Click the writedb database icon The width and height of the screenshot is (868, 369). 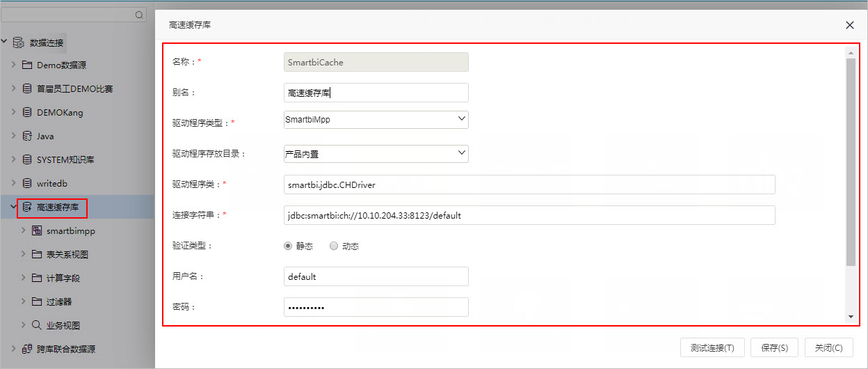[27, 184]
